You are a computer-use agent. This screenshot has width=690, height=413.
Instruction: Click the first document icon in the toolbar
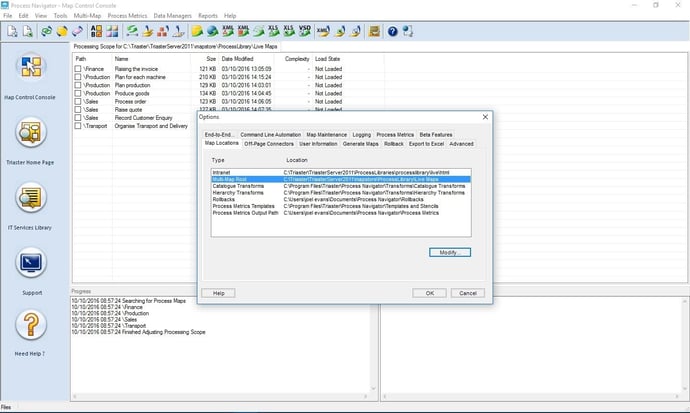[12, 31]
